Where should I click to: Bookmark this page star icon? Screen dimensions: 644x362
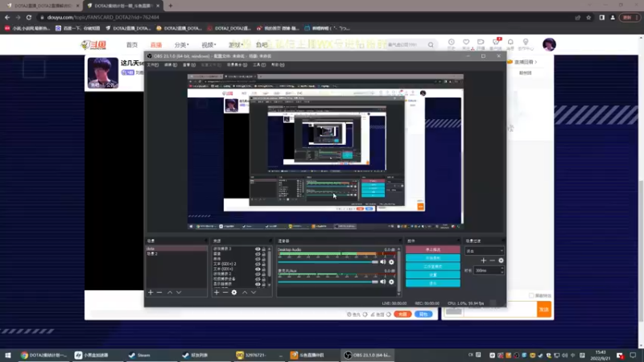tap(588, 17)
